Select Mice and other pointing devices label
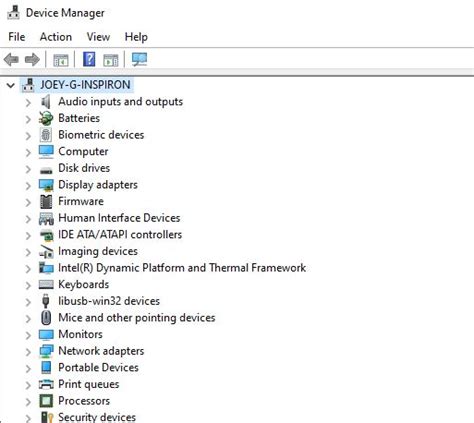The image size is (474, 423). pyautogui.click(x=137, y=318)
